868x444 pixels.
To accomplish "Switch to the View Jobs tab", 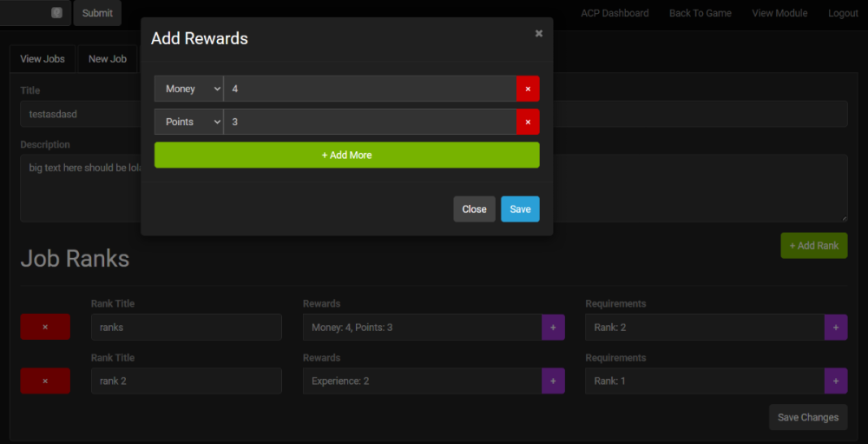I will (43, 59).
